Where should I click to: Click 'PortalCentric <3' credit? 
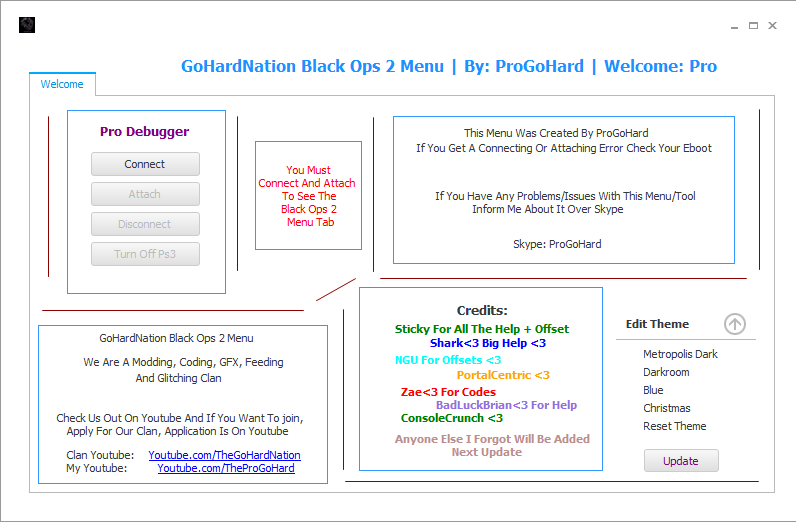[503, 375]
